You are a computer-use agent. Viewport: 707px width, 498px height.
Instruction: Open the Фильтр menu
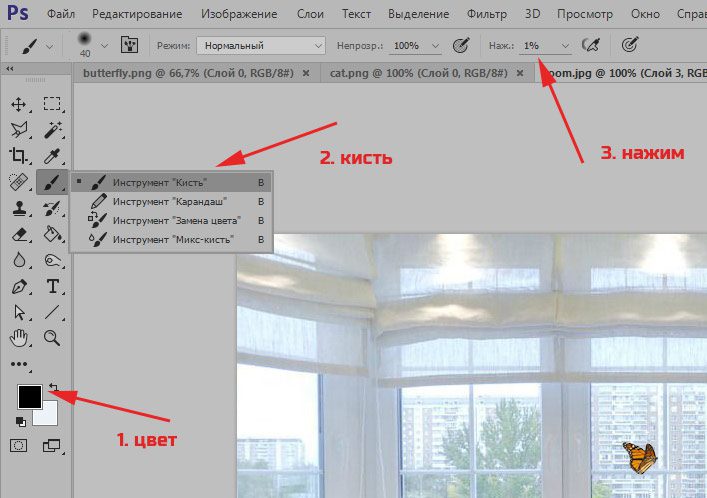(487, 14)
